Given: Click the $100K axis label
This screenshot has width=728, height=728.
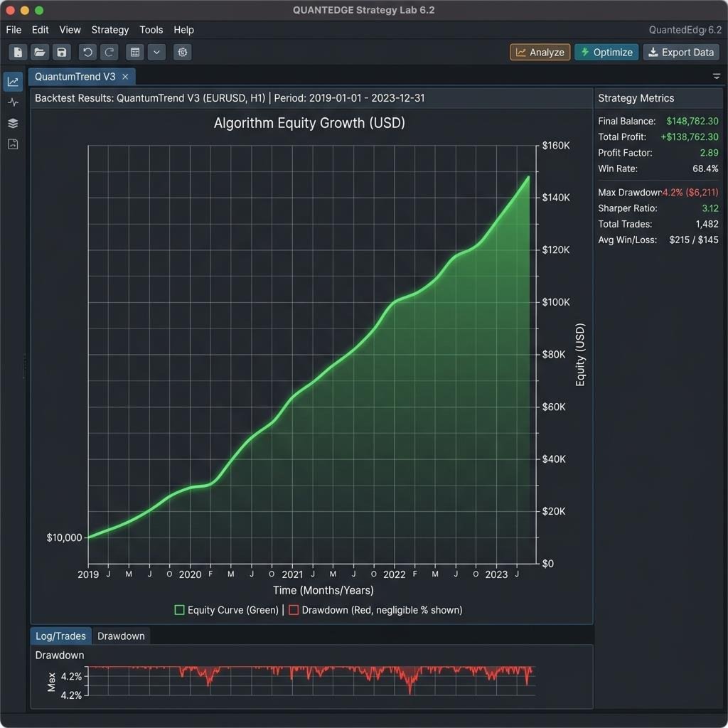Looking at the screenshot, I should pos(556,302).
